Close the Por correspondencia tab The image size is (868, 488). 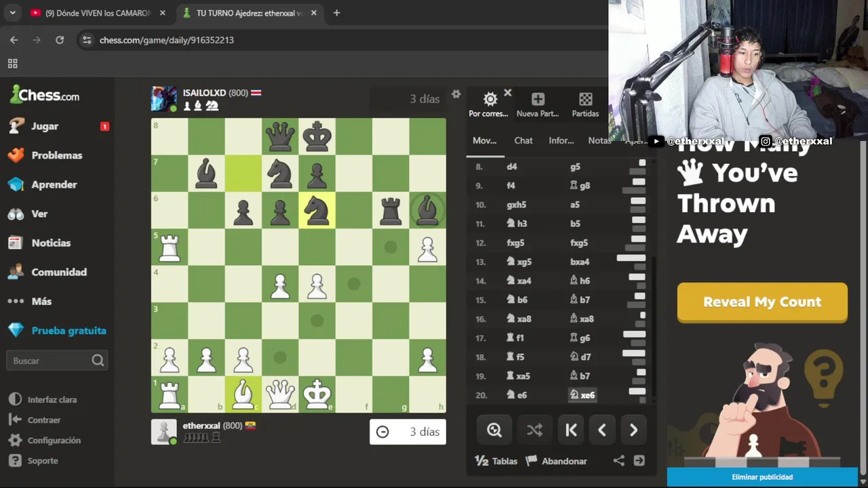pos(507,93)
